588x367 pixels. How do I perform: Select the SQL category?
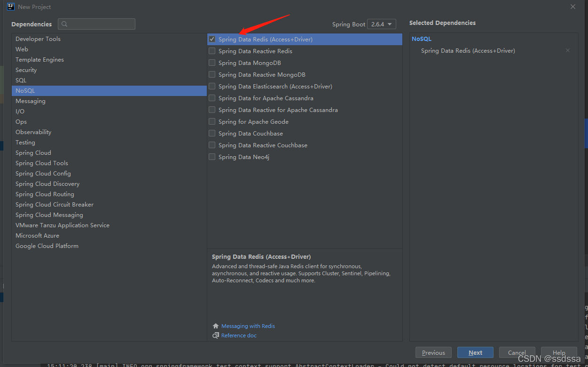(109, 80)
